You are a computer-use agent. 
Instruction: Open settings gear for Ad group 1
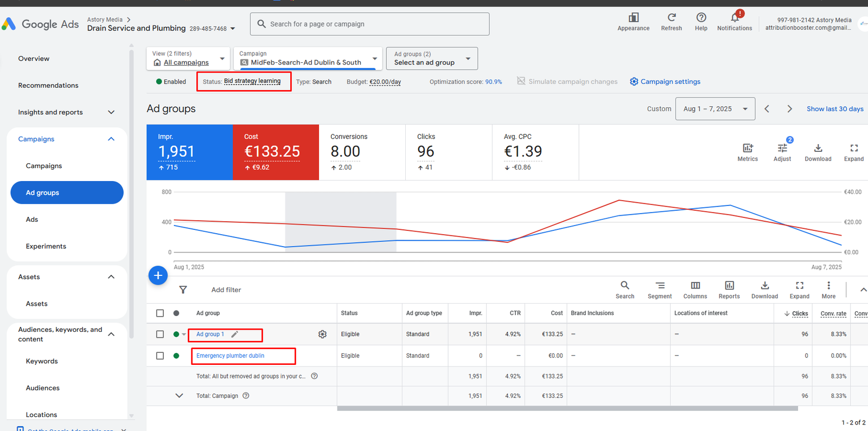point(322,334)
